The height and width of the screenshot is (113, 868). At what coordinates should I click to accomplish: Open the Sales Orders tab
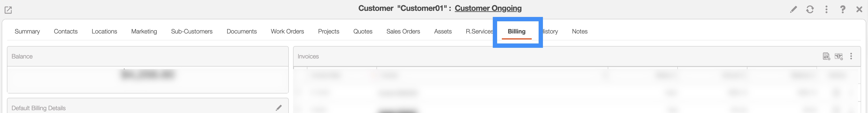point(403,32)
